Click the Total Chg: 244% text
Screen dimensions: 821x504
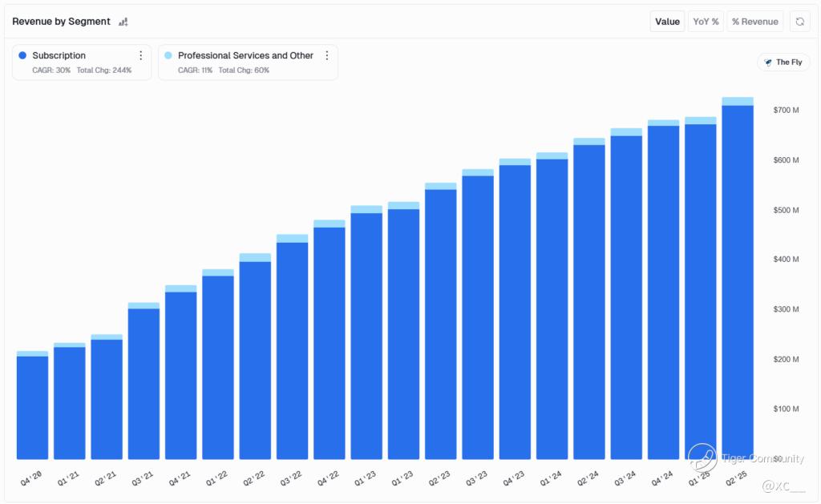[x=104, y=71]
